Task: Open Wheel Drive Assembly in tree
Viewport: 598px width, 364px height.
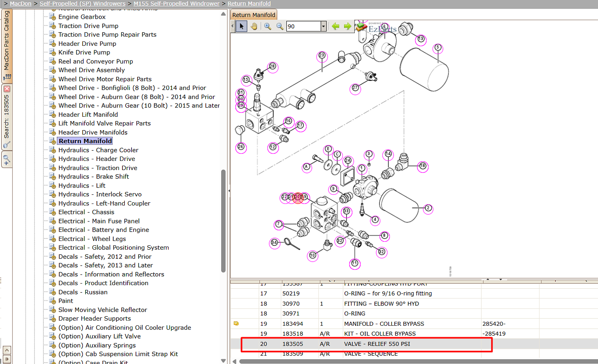Action: pos(91,70)
